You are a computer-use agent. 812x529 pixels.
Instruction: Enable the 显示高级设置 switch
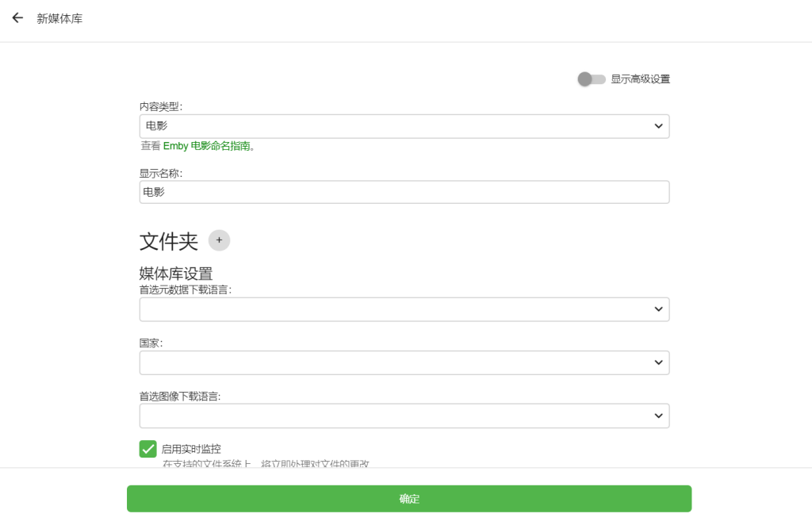[592, 79]
